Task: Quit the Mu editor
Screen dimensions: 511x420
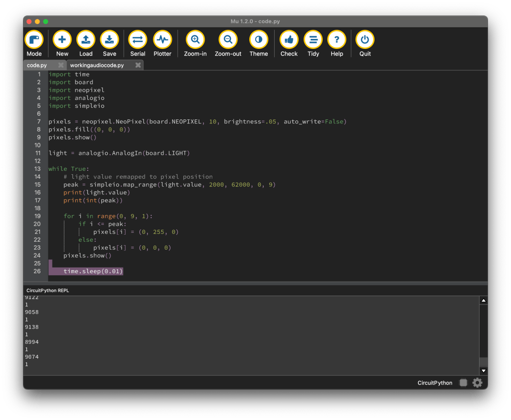Action: [x=365, y=40]
